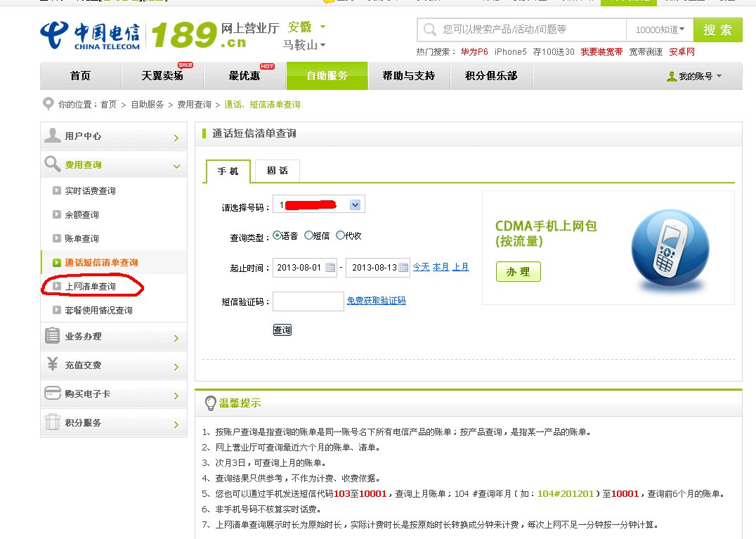Click the 用户中心 person icon in sidebar

click(x=53, y=136)
